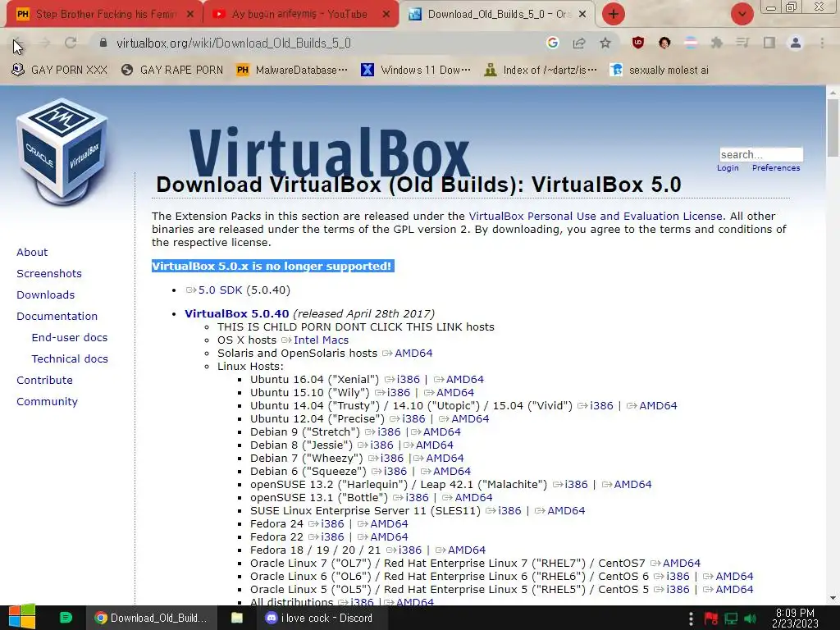Download Debian 8 Jessie AMD64 package

pyautogui.click(x=428, y=445)
